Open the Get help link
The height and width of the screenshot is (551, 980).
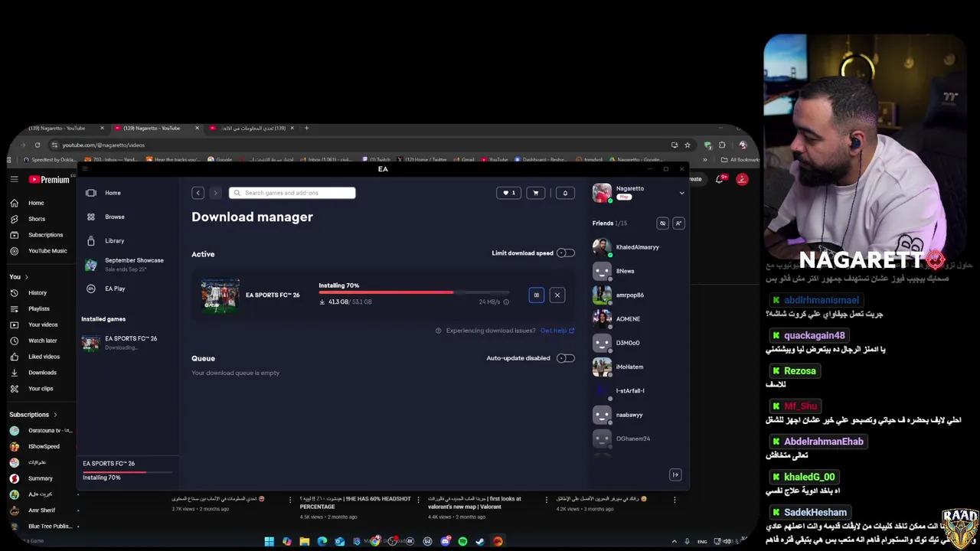click(557, 331)
